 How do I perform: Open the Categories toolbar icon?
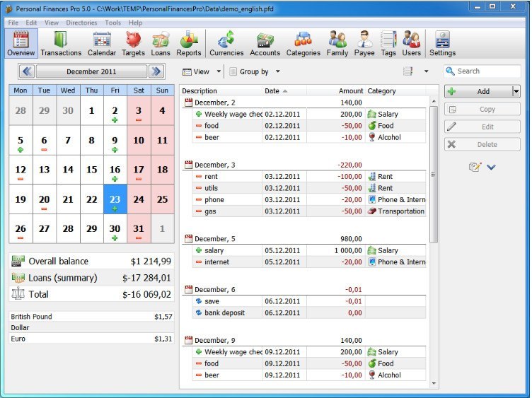303,43
